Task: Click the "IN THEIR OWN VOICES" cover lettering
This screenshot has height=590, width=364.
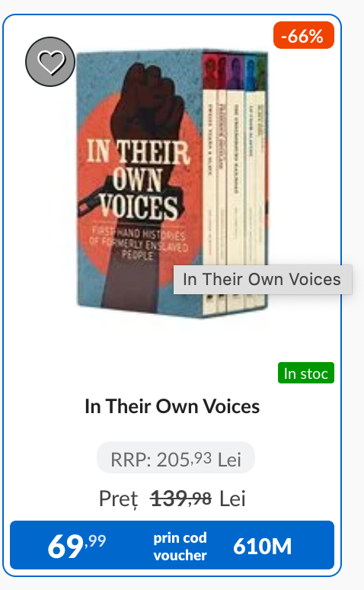Action: coord(138,180)
